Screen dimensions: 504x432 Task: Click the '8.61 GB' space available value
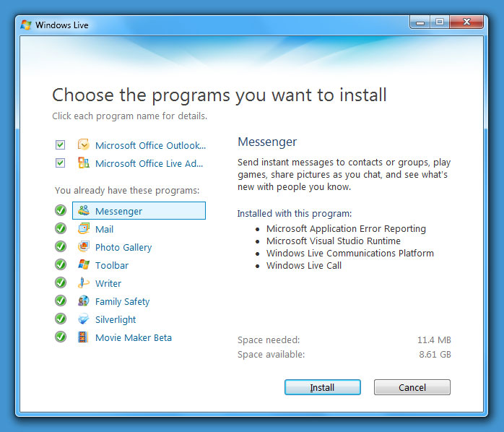pyautogui.click(x=435, y=355)
